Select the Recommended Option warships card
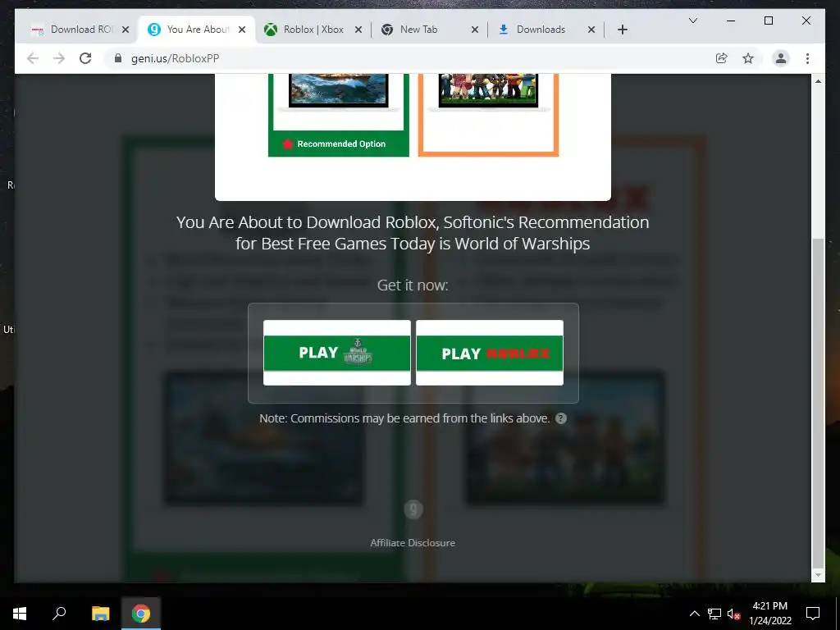The image size is (840, 630). [x=339, y=115]
